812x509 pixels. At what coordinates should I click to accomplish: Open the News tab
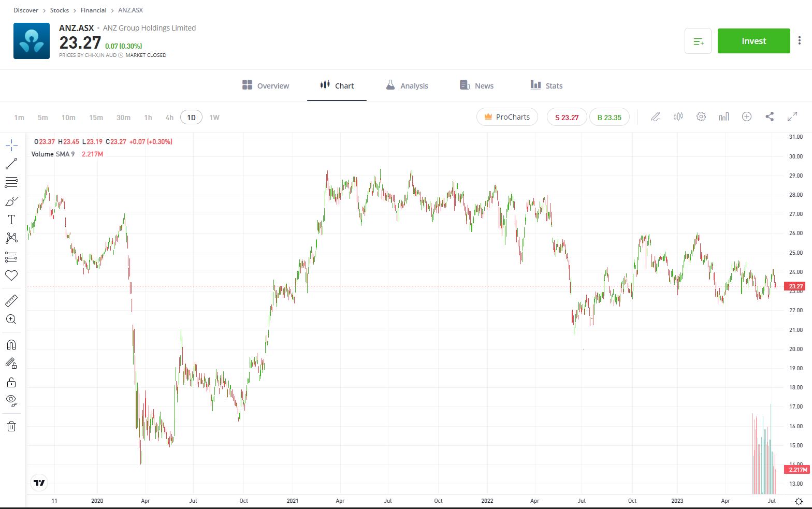pos(477,85)
